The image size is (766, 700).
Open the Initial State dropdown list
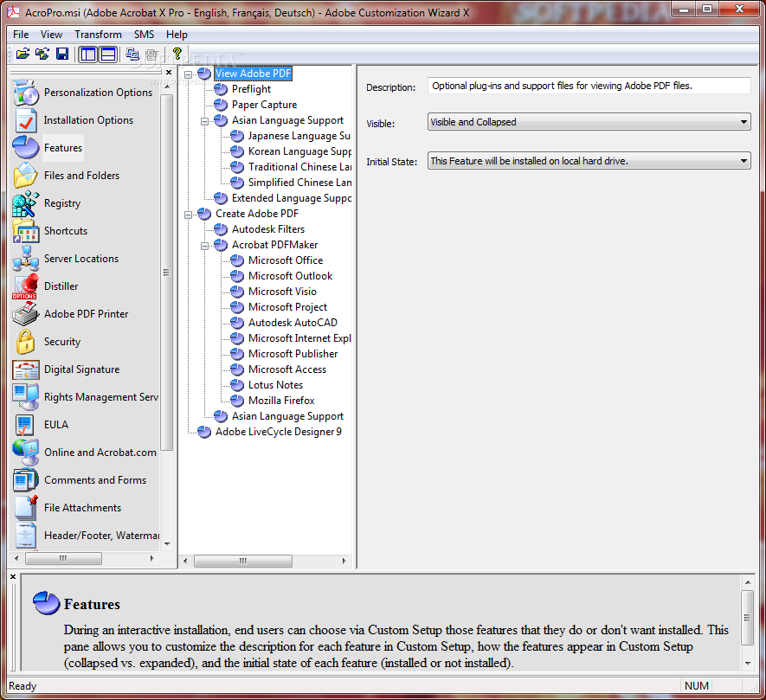tap(589, 161)
